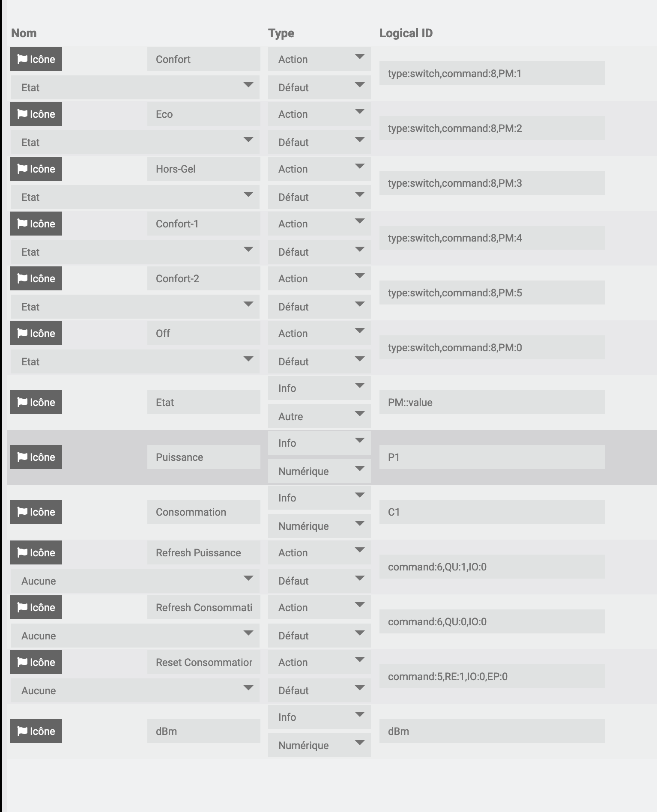Click the Confort-1 name field
The height and width of the screenshot is (812, 657).
click(203, 224)
